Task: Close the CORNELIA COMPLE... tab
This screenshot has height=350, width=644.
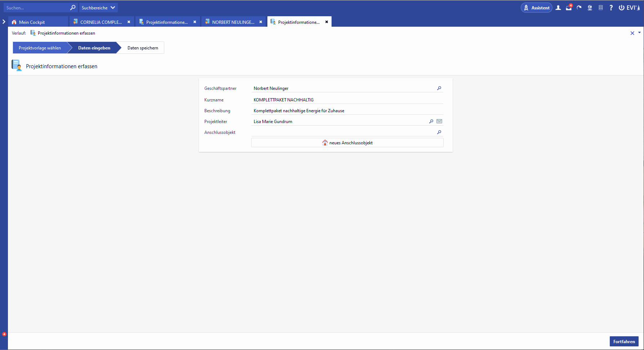Action: pos(129,22)
